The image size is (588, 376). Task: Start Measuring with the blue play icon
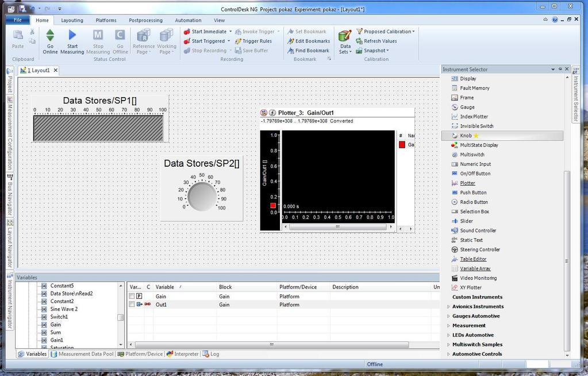pyautogui.click(x=72, y=35)
